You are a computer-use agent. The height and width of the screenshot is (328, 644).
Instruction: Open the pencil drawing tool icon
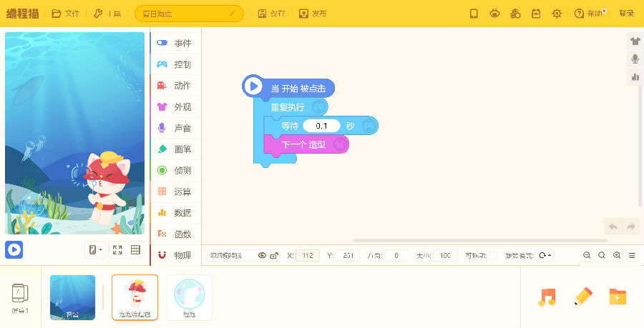coord(583,297)
